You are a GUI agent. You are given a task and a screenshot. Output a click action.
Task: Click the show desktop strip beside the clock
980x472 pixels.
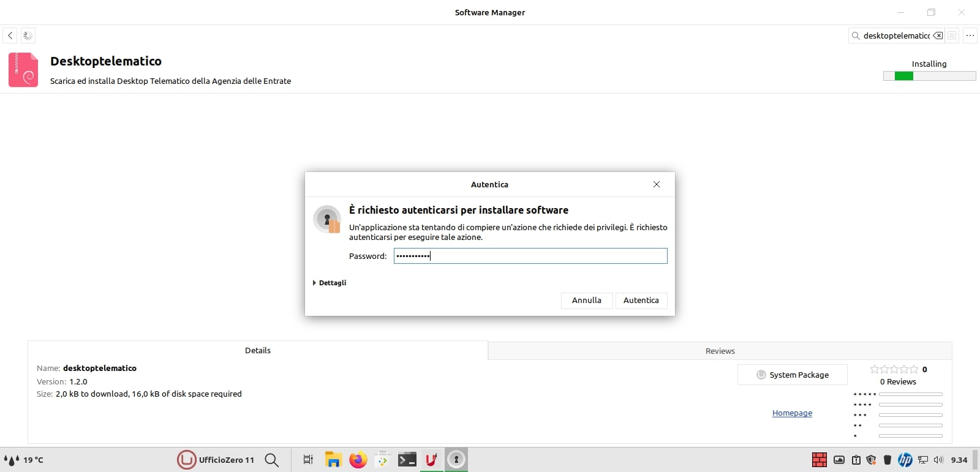(975, 460)
